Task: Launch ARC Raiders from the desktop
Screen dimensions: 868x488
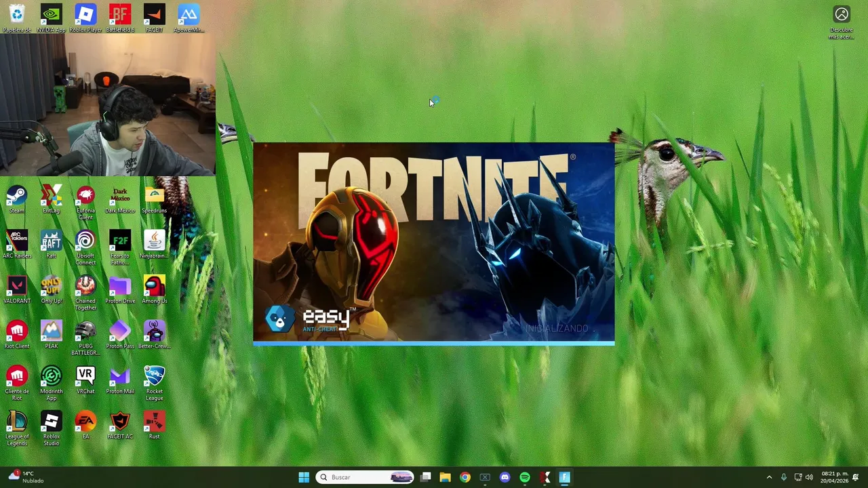Action: click(17, 245)
